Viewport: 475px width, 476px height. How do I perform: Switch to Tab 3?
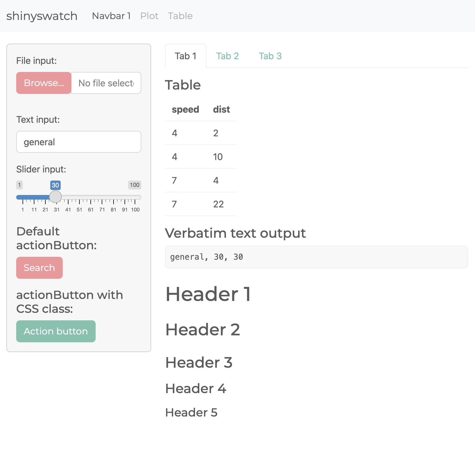[x=270, y=56]
